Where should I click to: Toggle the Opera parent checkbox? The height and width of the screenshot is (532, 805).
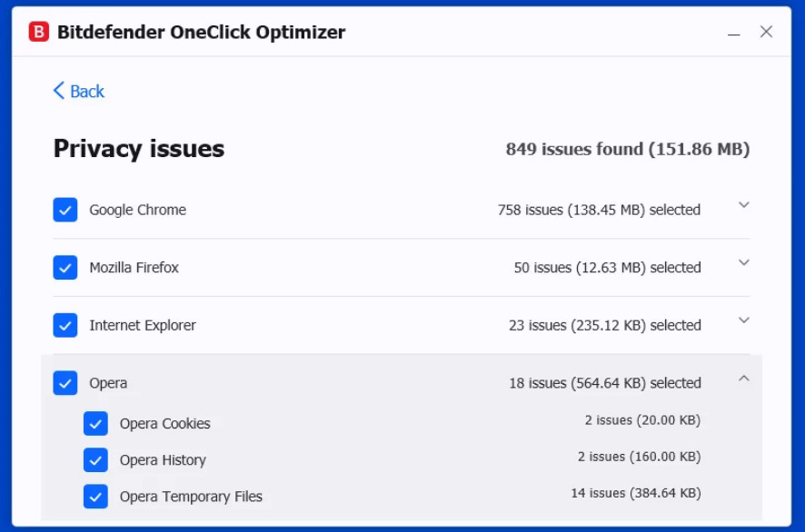(x=65, y=383)
